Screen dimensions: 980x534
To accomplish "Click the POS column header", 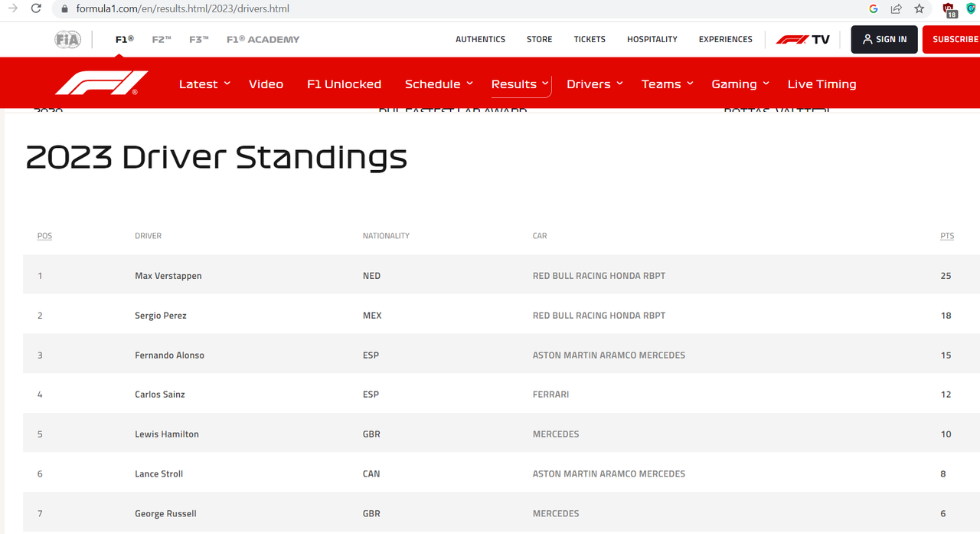I will pyautogui.click(x=44, y=236).
